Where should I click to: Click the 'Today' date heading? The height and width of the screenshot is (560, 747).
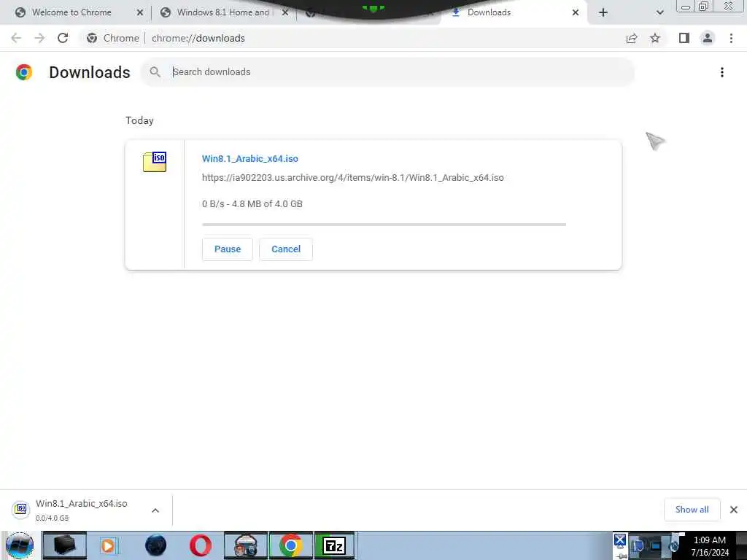point(139,120)
